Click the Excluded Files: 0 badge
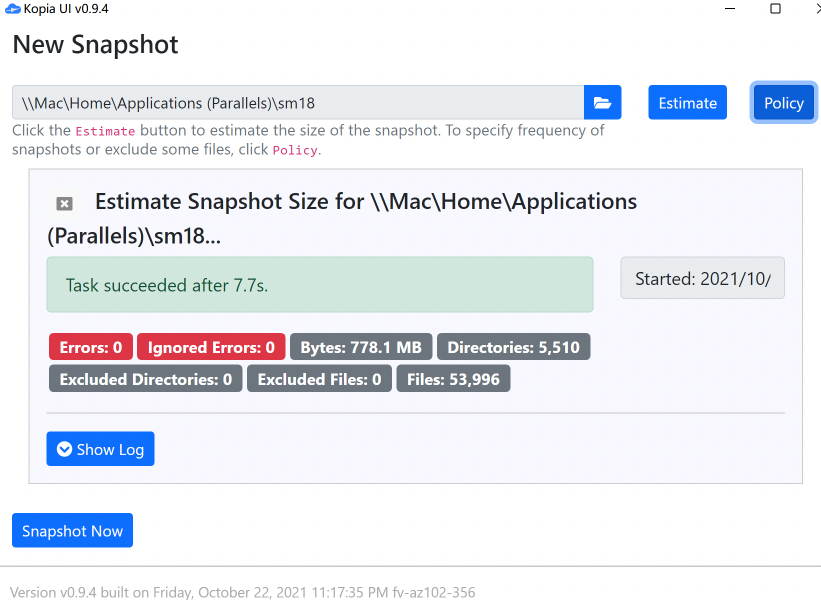The image size is (821, 600). [x=319, y=379]
